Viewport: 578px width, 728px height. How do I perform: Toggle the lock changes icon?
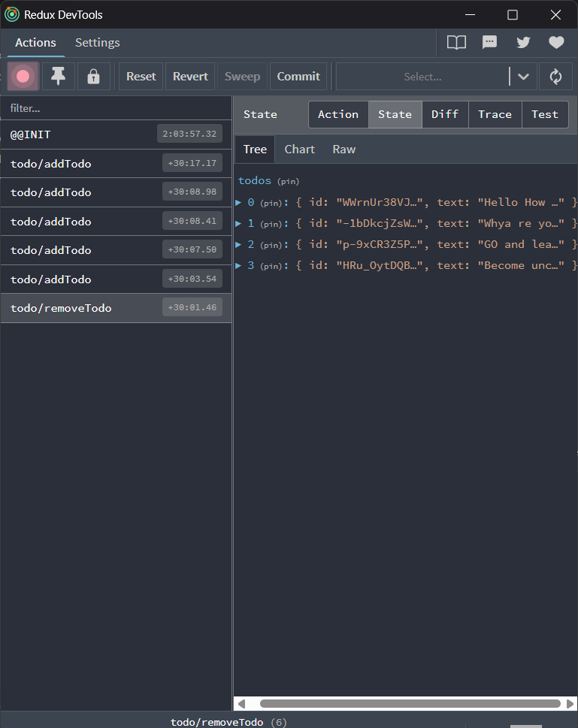pos(93,77)
